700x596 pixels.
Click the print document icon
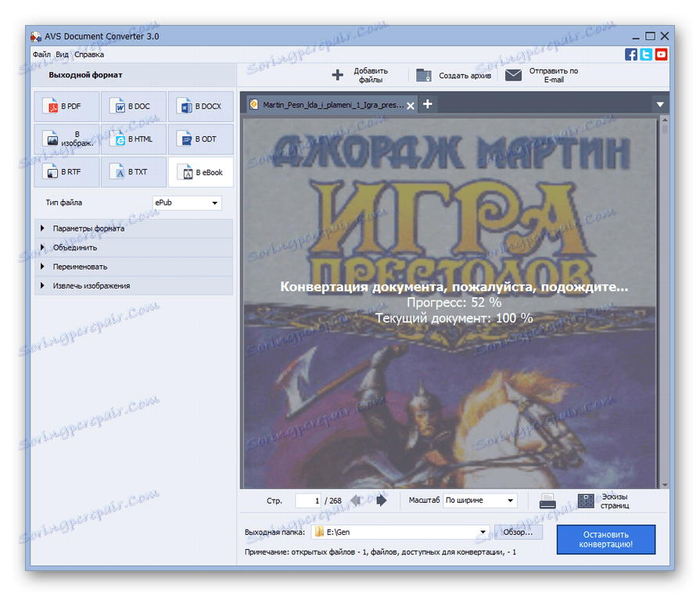pos(547,501)
